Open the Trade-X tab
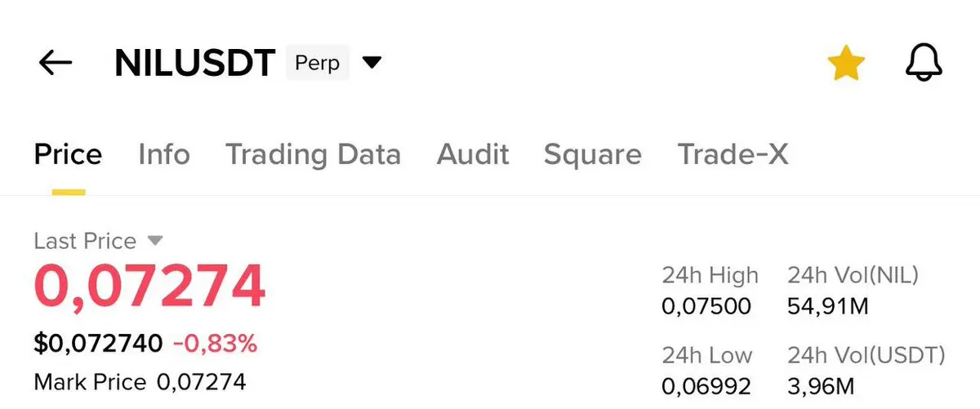 [733, 154]
